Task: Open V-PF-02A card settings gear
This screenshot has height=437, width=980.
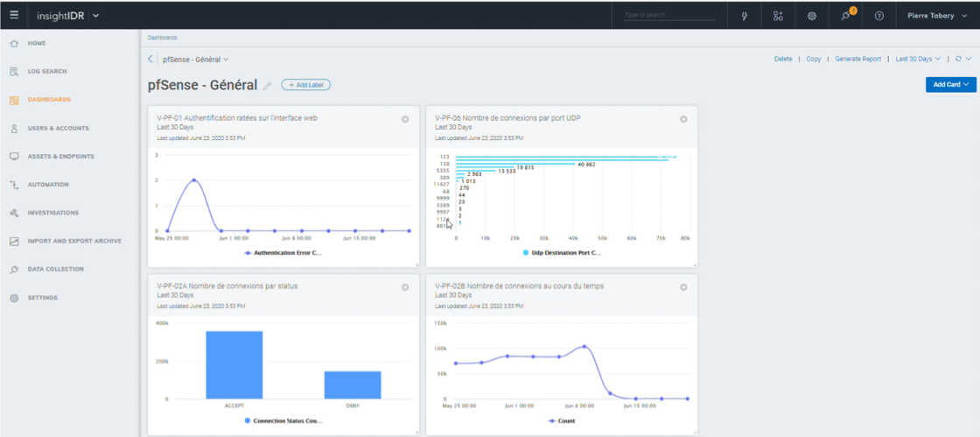Action: point(405,287)
